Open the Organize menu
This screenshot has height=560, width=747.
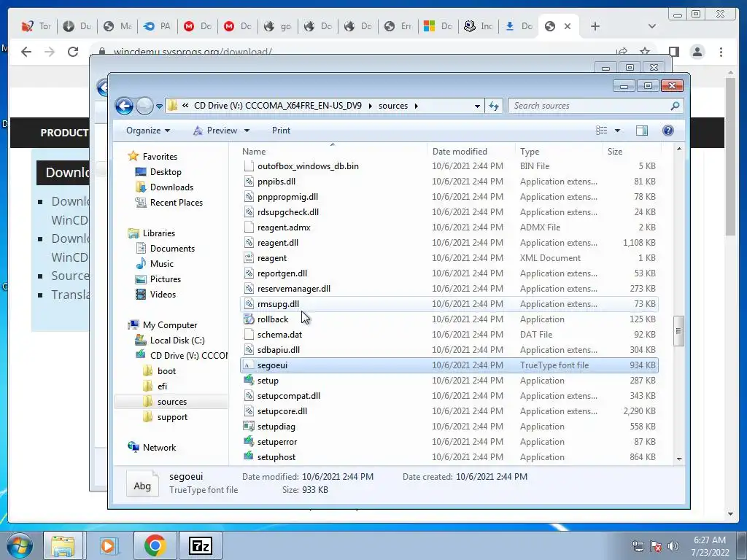(x=147, y=131)
